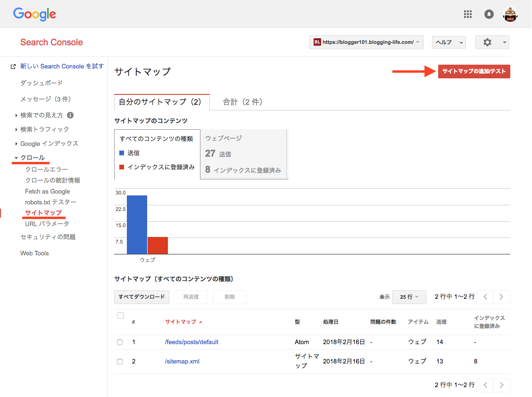Open Fetch as Google in the sidebar

click(48, 192)
